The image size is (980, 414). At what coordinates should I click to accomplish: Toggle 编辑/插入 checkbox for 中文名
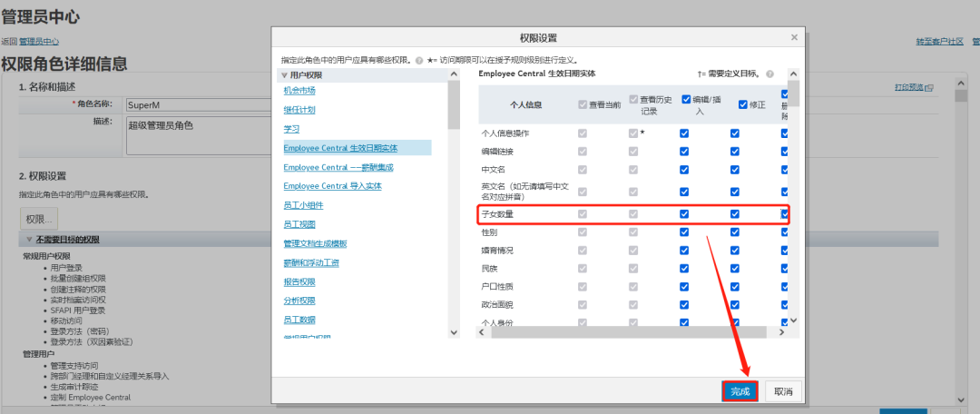click(x=684, y=169)
